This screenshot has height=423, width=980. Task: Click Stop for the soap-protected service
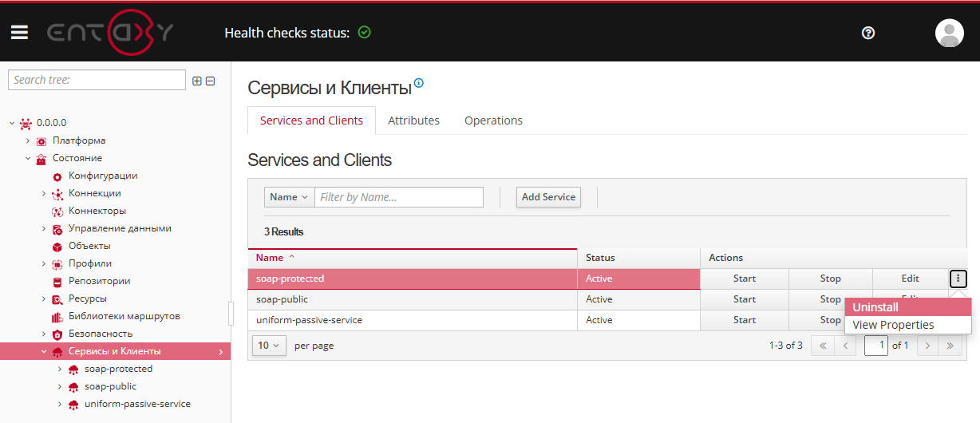(x=830, y=279)
